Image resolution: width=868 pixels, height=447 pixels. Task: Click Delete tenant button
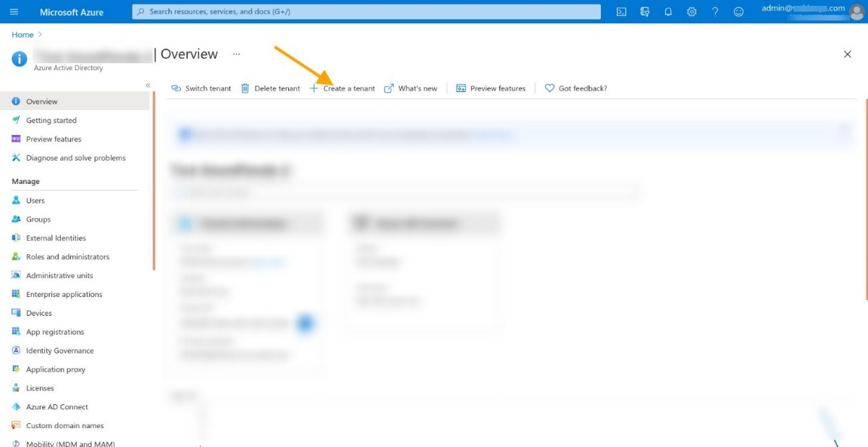click(x=271, y=88)
